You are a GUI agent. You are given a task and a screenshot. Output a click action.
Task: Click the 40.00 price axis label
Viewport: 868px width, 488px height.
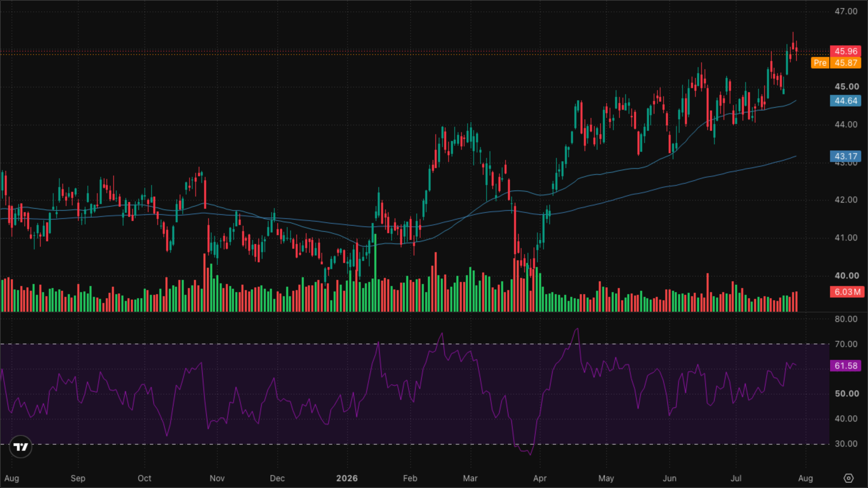click(x=847, y=276)
